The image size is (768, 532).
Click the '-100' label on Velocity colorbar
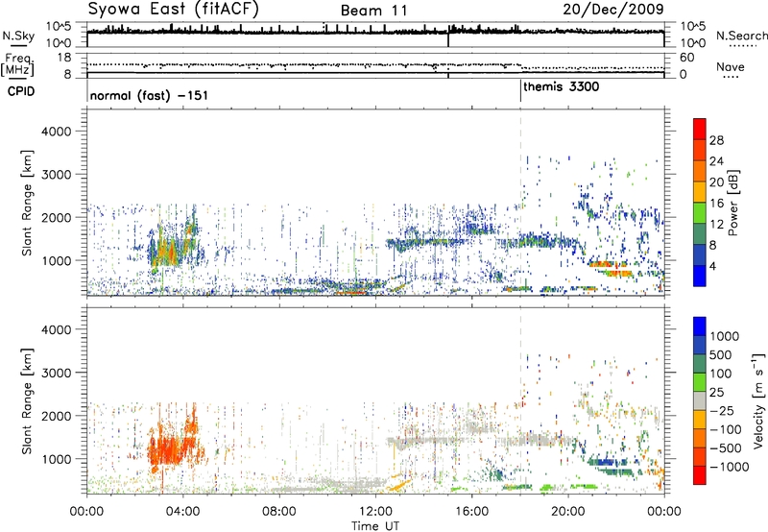(x=726, y=429)
